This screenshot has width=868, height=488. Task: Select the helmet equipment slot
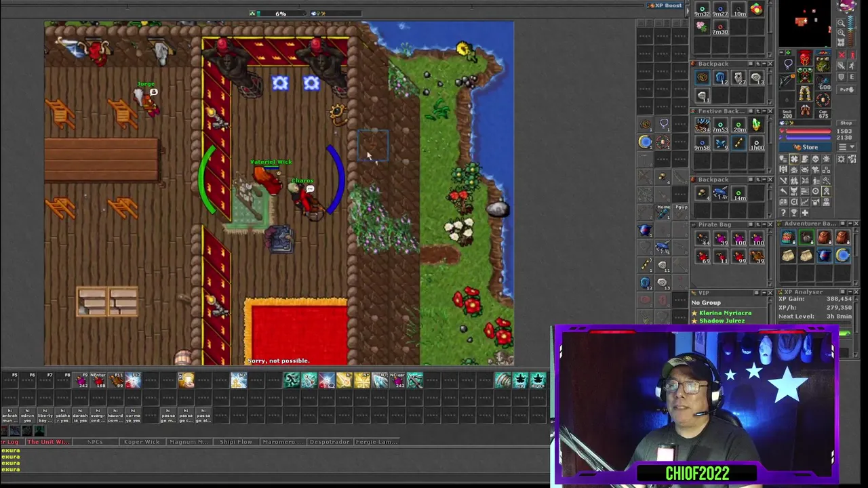(805, 58)
